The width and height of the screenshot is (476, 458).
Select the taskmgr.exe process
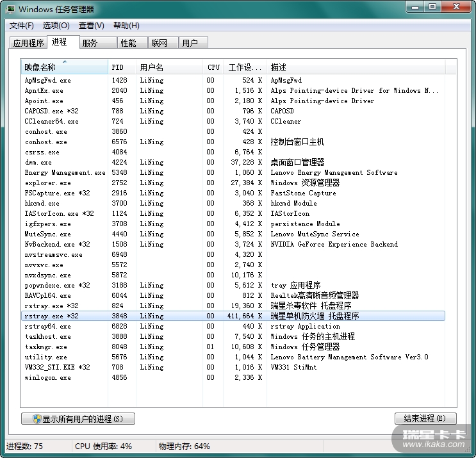click(x=233, y=347)
